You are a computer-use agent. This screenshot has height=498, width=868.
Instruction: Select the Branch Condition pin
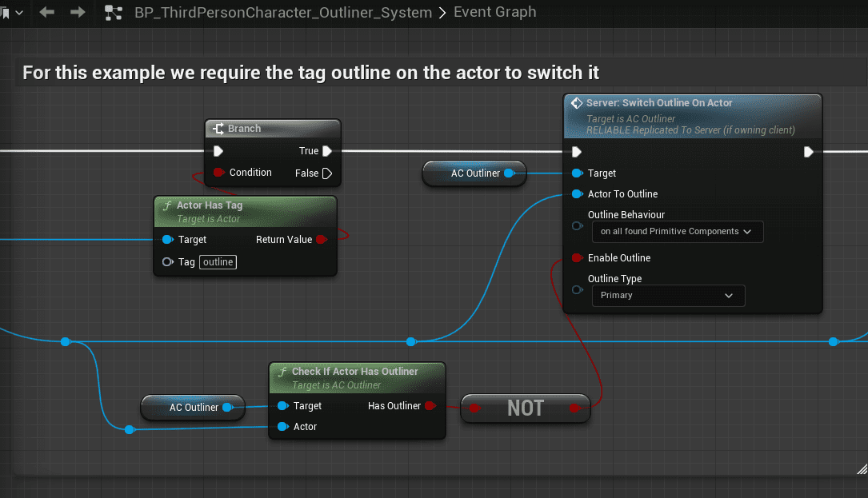pyautogui.click(x=218, y=172)
